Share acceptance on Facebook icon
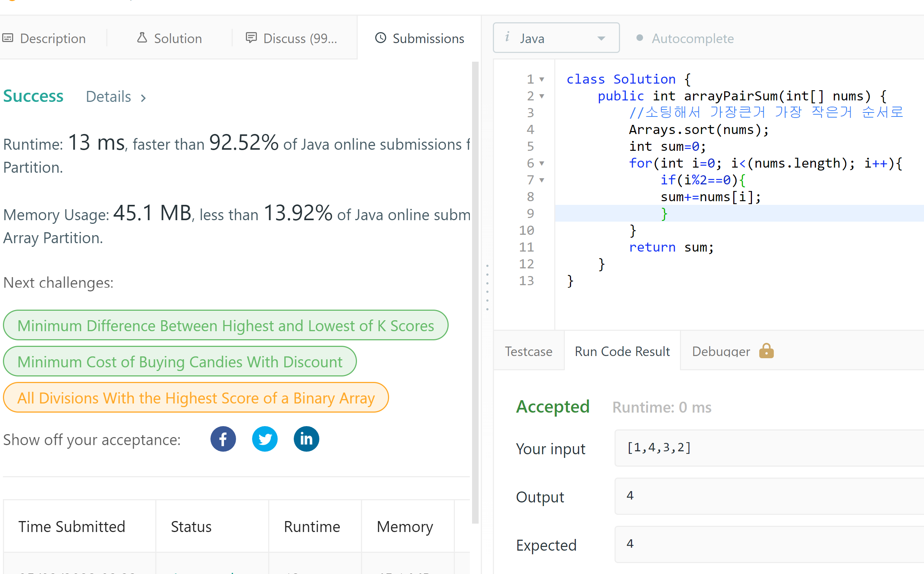 click(x=223, y=439)
